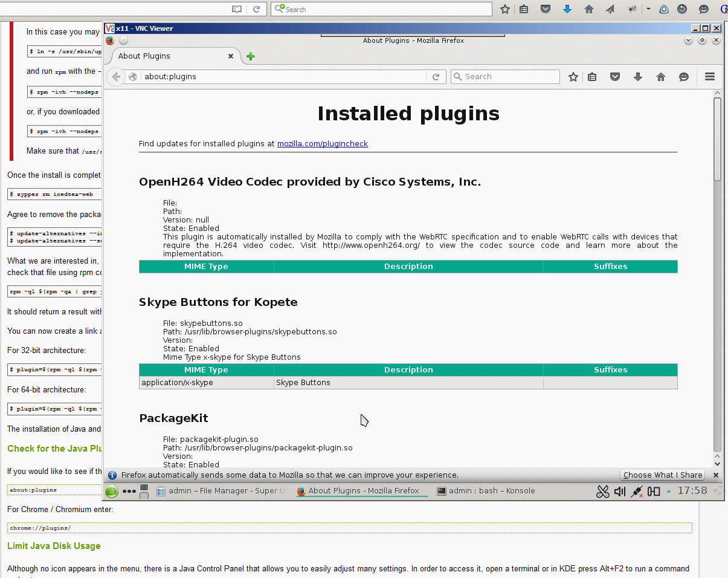Switch to About Plugins Firefox taskbar entry
This screenshot has height=578, width=728.
[362, 492]
